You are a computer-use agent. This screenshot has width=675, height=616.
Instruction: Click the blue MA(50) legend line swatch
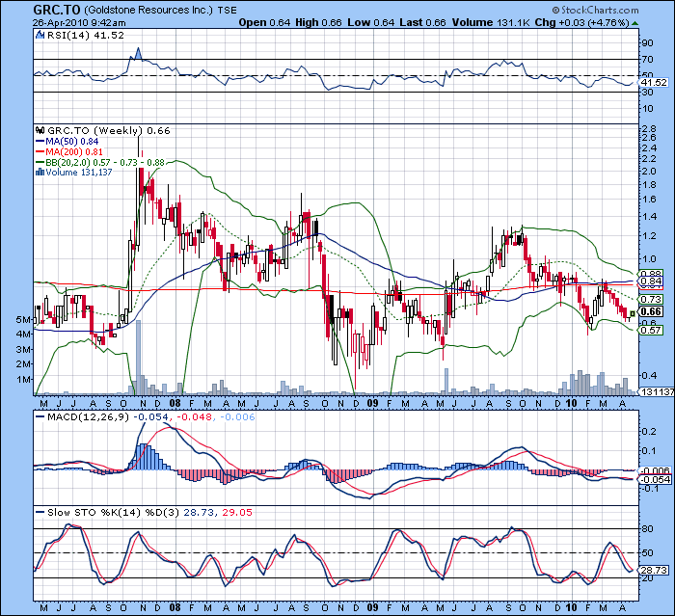click(x=40, y=142)
